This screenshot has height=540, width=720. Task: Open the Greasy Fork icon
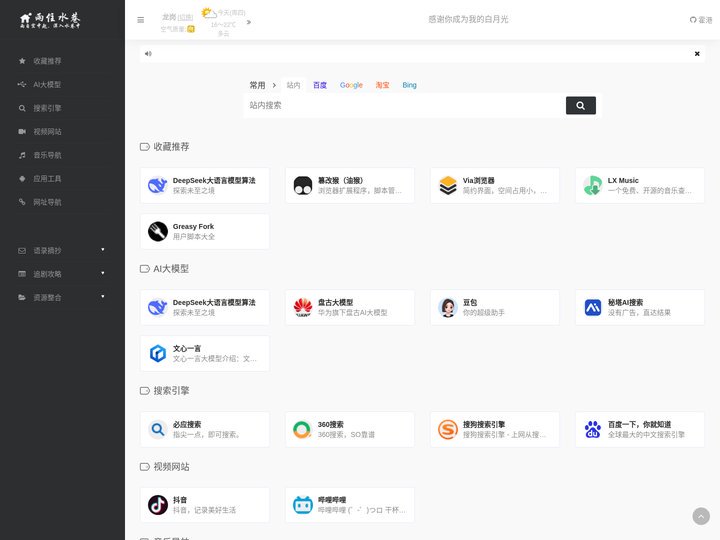click(x=158, y=231)
